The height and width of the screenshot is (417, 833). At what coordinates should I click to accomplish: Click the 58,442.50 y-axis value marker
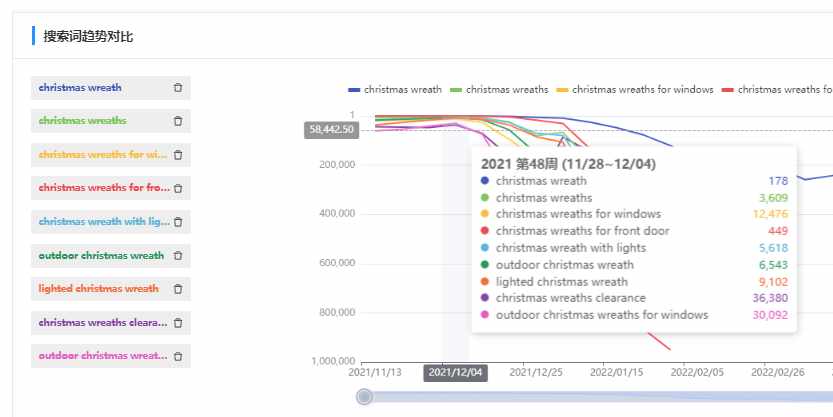[x=332, y=130]
